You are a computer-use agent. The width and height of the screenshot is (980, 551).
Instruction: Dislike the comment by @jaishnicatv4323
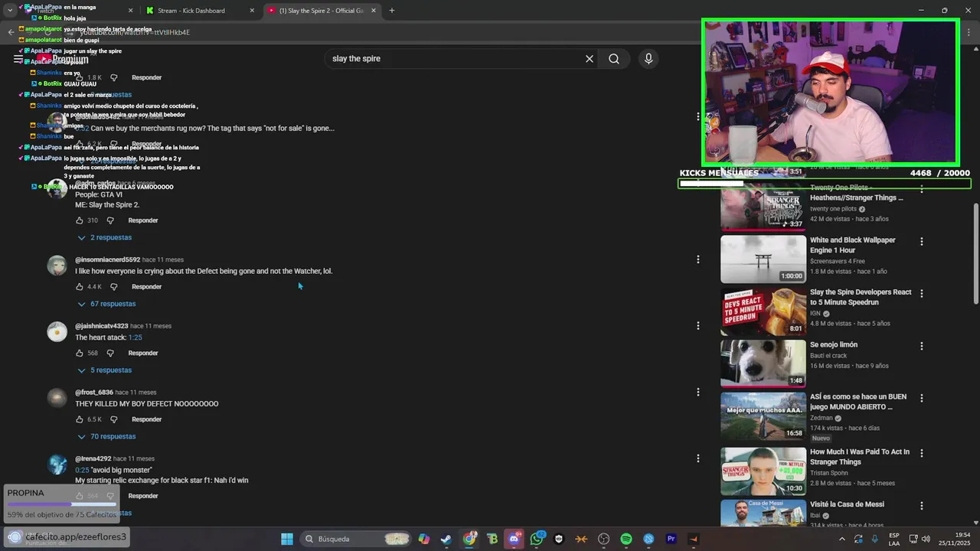pos(110,354)
